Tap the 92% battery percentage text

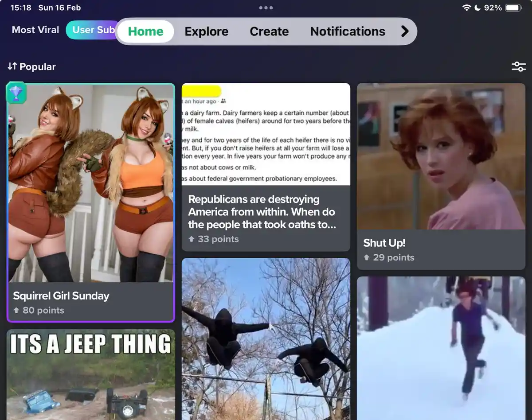pyautogui.click(x=493, y=8)
